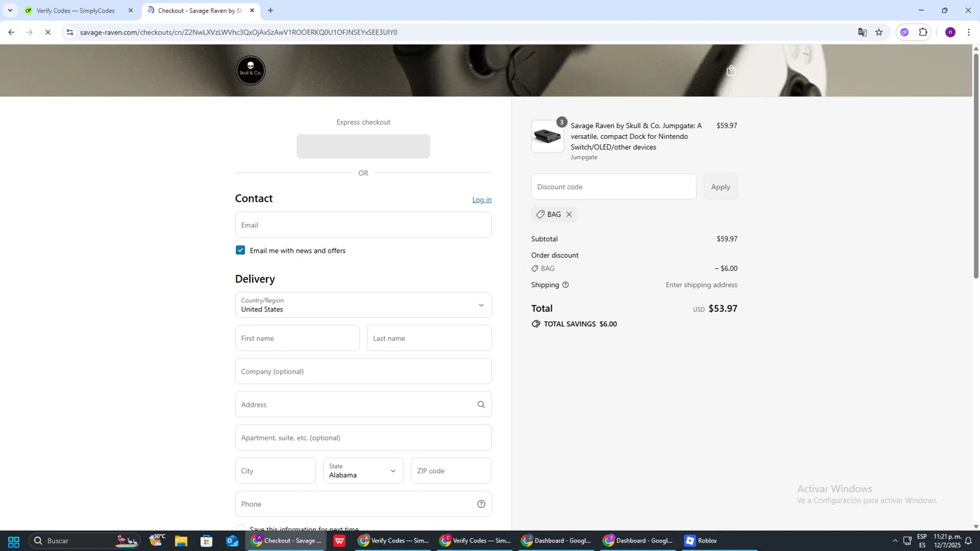Click the TOTAL SAVINGS $6.00 text

point(580,324)
